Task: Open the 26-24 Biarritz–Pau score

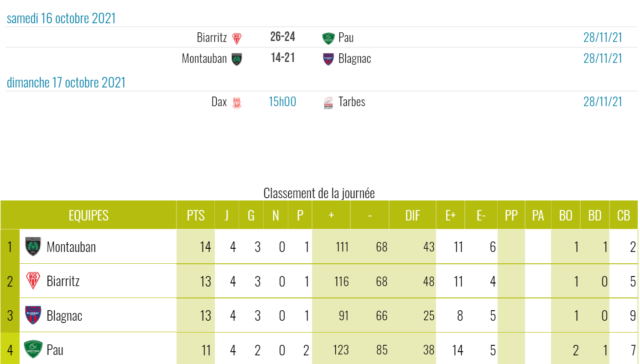Action: (282, 37)
